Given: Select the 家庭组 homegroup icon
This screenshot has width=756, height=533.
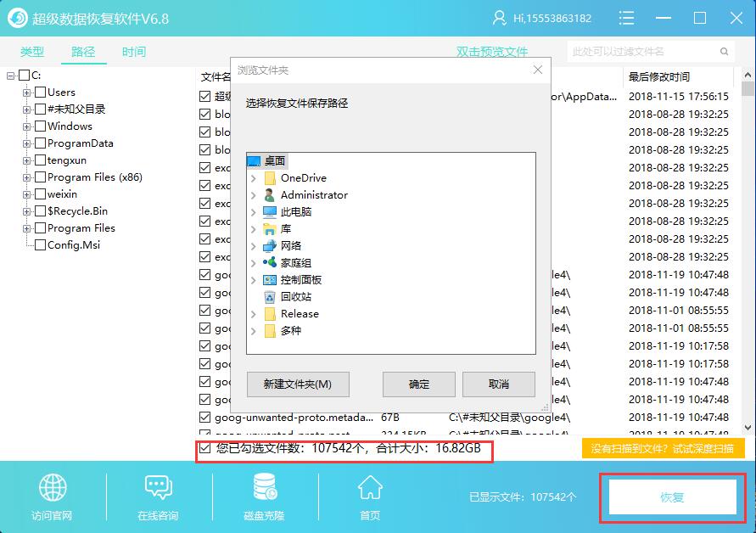Looking at the screenshot, I should click(270, 262).
